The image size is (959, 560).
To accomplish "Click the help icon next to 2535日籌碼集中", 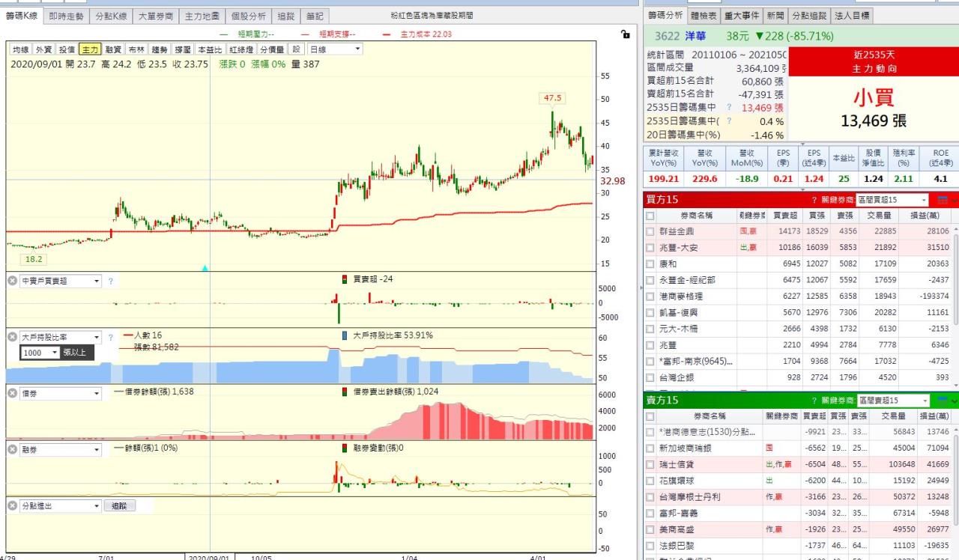I will tap(728, 108).
